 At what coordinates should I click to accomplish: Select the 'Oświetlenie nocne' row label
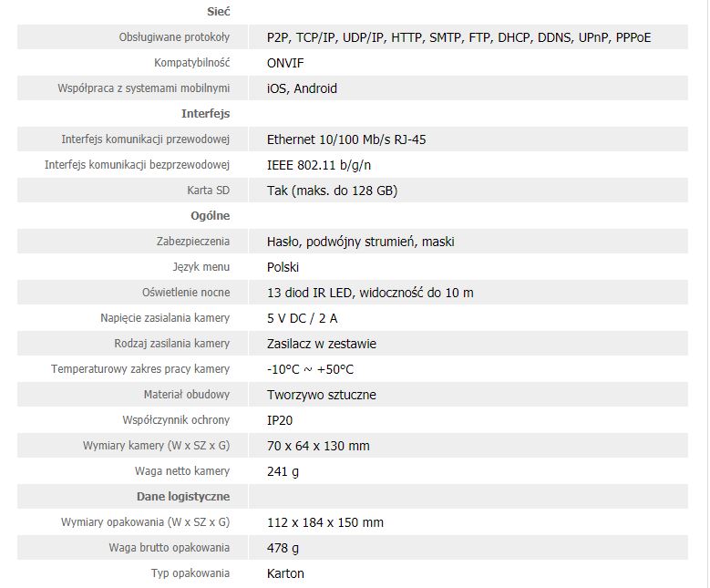[x=186, y=293]
